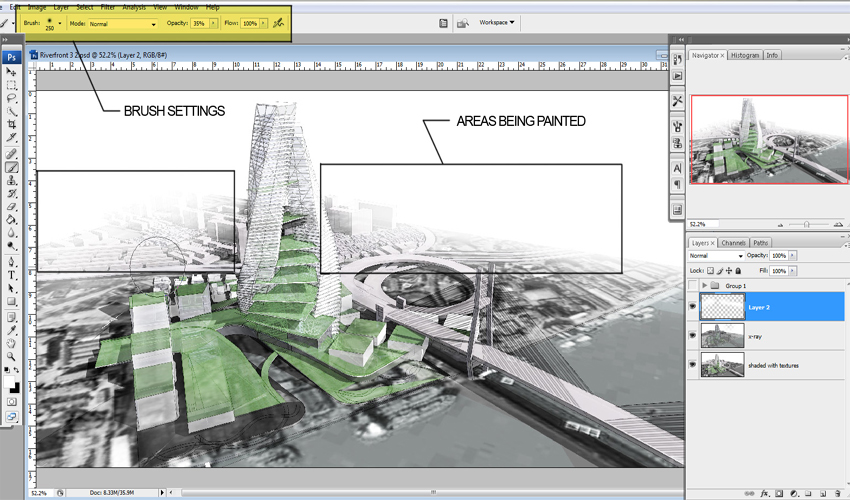Delete the selected layer

tap(838, 493)
